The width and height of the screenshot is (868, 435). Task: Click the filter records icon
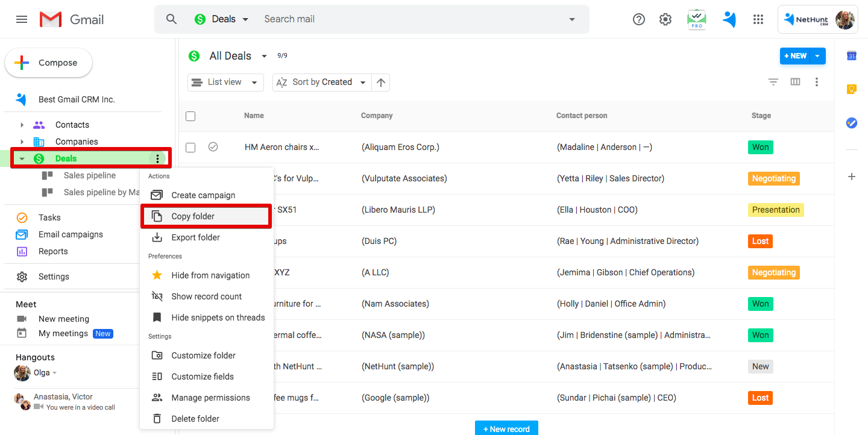(x=773, y=82)
